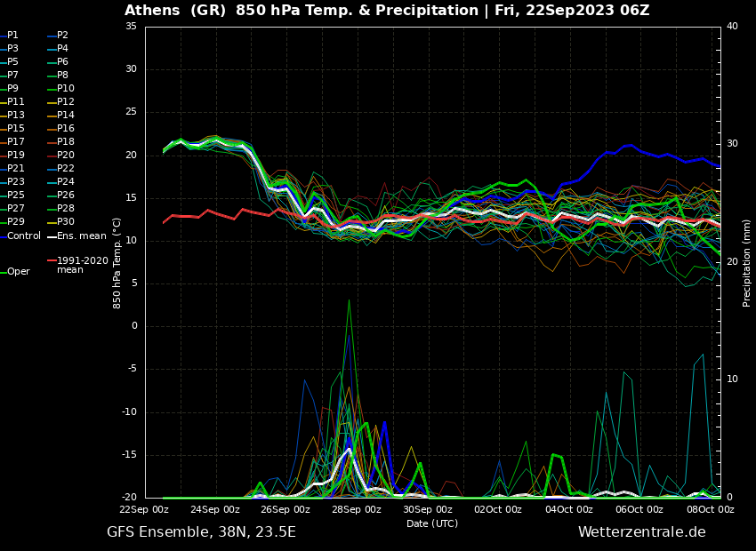Viewport: 756px width, 551px height.
Task: Click the P1 legend entry
Action: pos(12,36)
